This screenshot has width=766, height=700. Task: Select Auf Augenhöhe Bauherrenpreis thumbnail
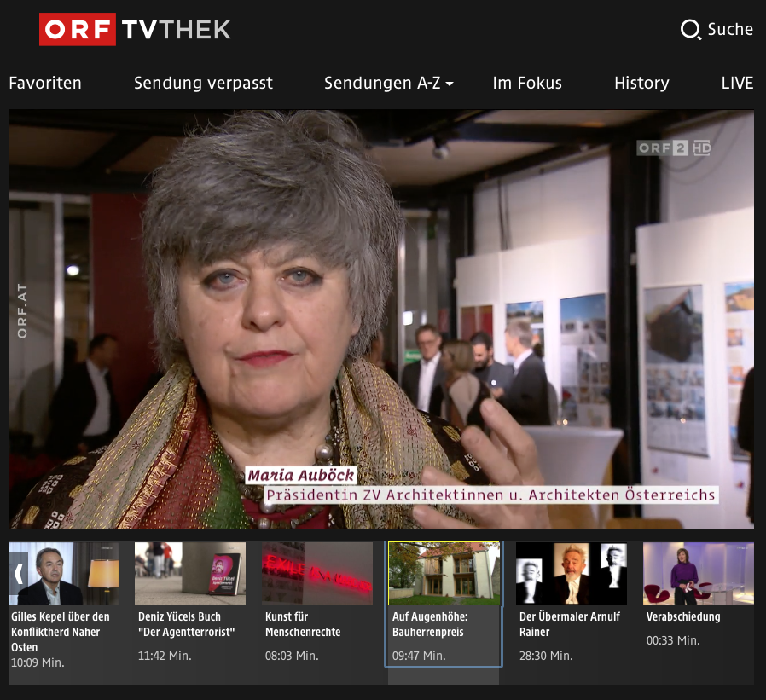[x=444, y=573]
